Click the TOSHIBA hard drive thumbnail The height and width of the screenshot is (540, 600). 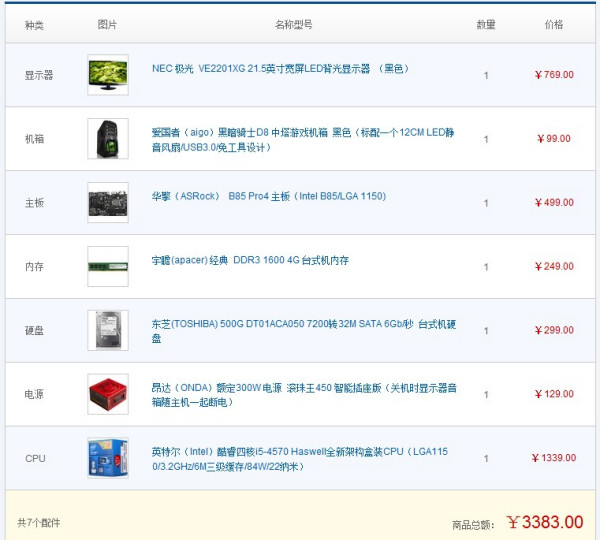[x=108, y=330]
